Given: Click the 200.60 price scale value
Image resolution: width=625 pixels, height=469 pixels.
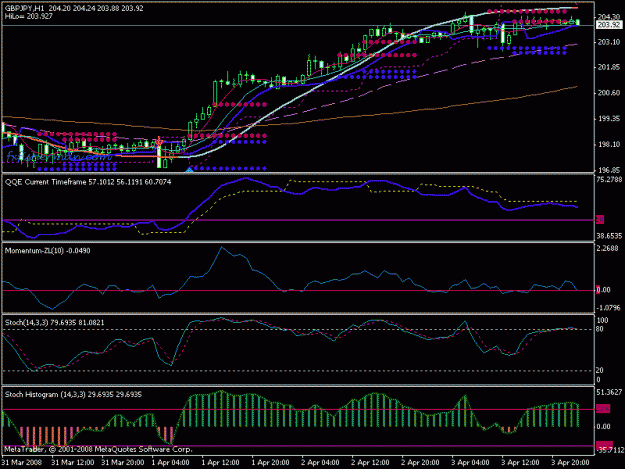Looking at the screenshot, I should coord(608,93).
